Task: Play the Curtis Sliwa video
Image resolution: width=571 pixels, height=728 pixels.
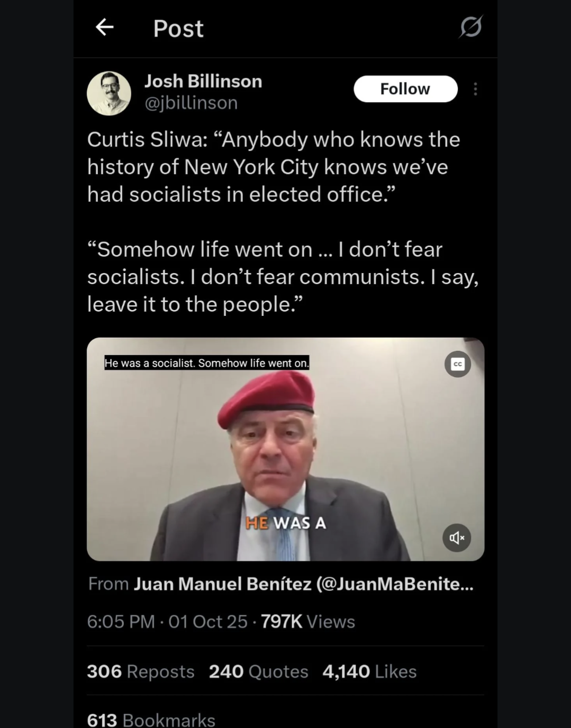Action: pyautogui.click(x=285, y=450)
